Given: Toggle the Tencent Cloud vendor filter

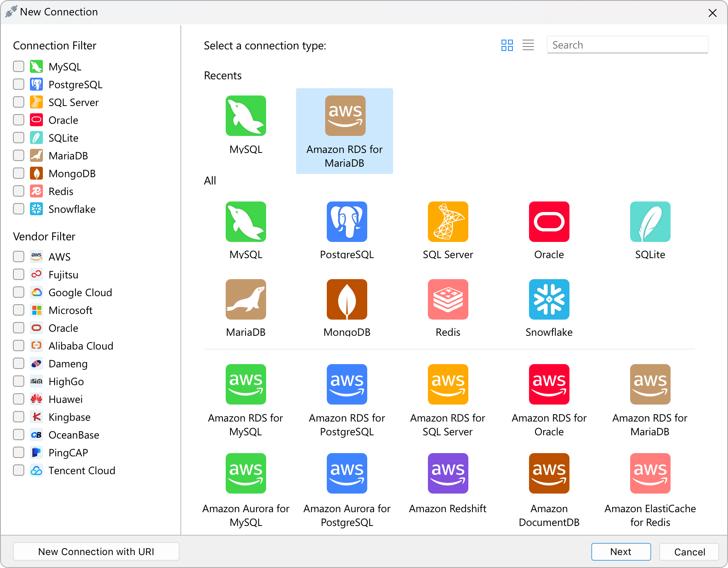Looking at the screenshot, I should [19, 470].
